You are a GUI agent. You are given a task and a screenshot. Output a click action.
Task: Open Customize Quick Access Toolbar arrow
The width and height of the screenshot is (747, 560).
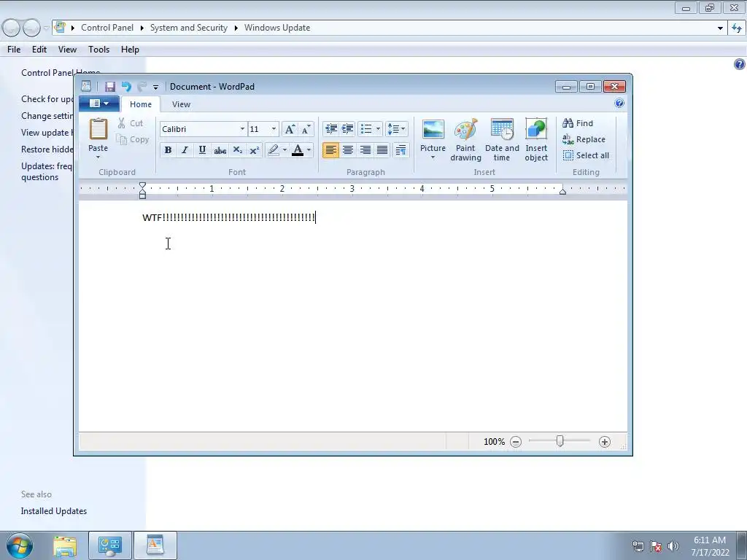click(x=155, y=87)
